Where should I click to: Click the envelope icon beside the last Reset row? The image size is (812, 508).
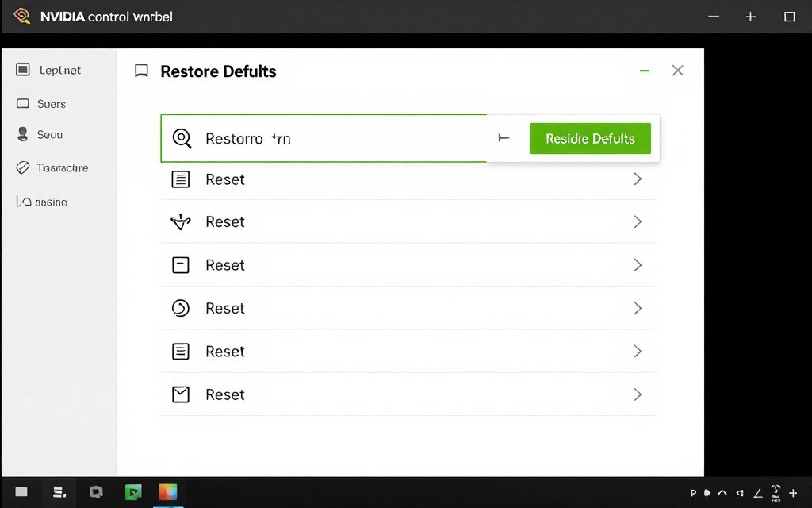point(181,394)
